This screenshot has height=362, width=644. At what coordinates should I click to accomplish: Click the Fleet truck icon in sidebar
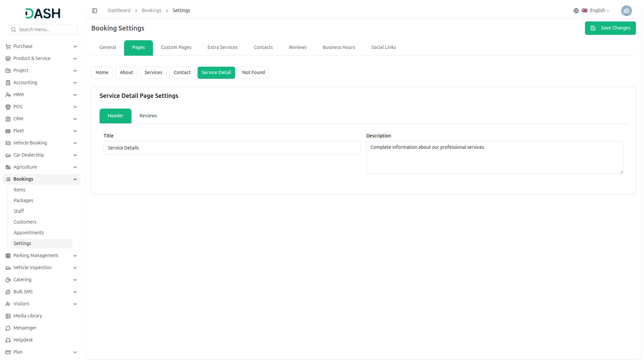pos(8,131)
